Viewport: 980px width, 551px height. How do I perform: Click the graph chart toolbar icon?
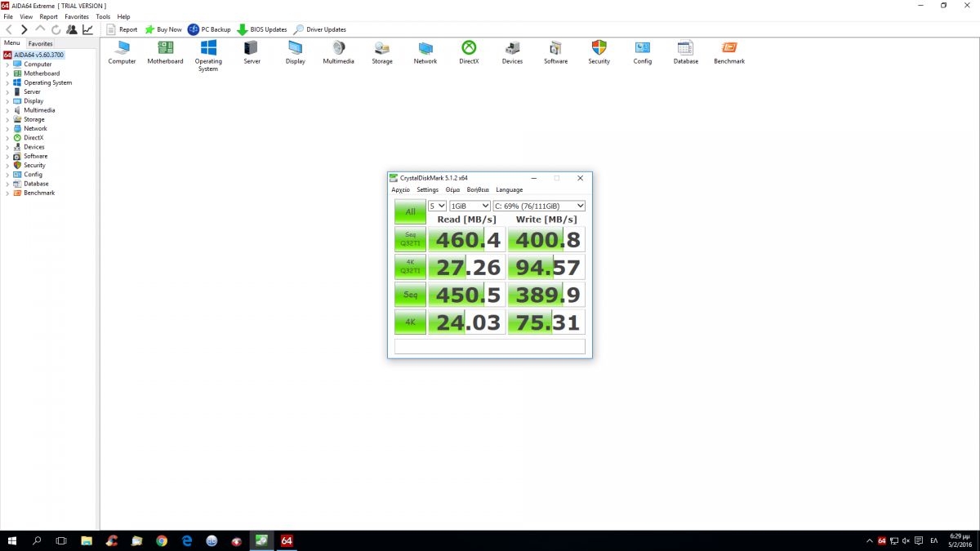[x=87, y=29]
